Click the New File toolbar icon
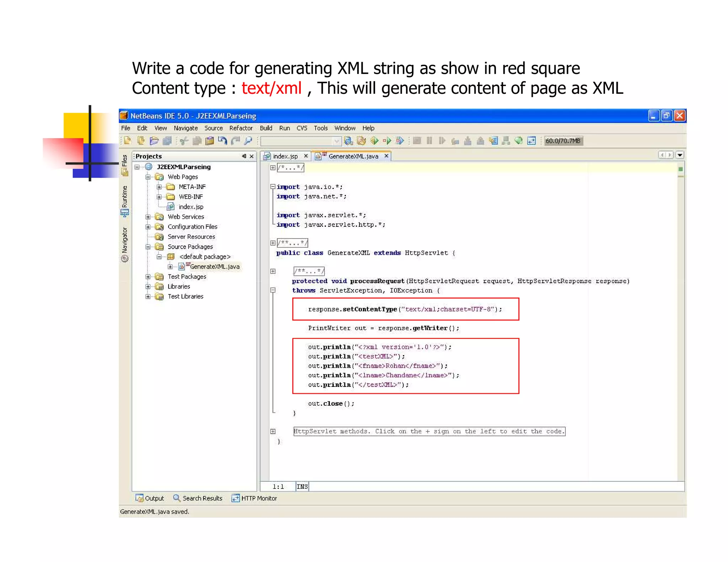 click(127, 141)
